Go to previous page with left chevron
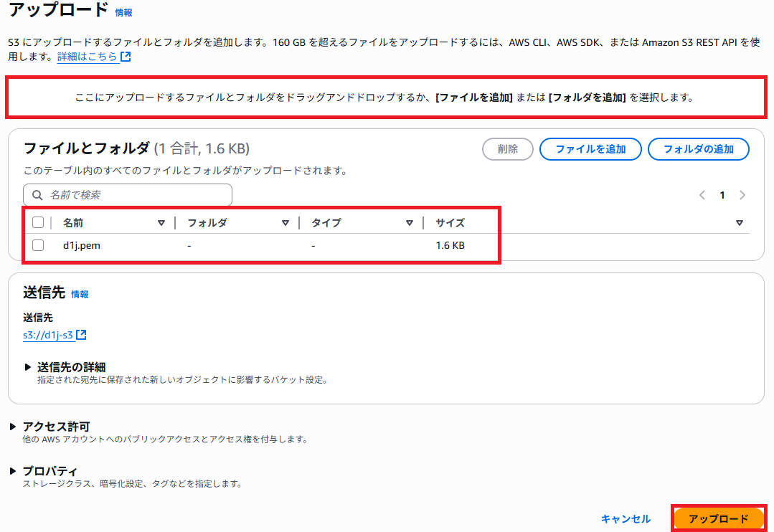Screen dimensions: 774x532 tap(702, 194)
